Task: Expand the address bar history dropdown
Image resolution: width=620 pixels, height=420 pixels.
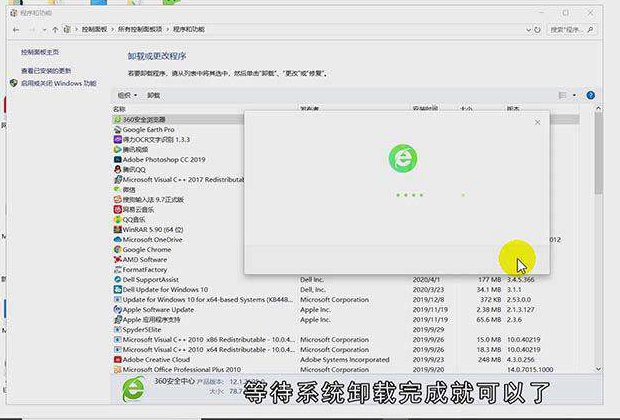Action: pyautogui.click(x=528, y=30)
